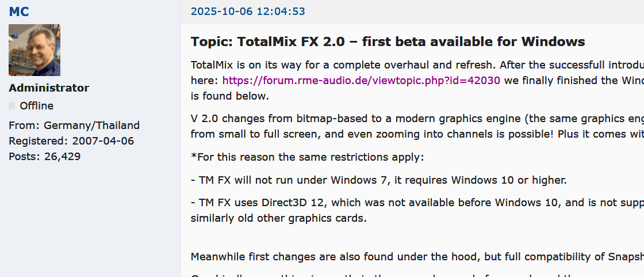Screen dimensions: 644x277
Task: Click the From: Germany/Thailand line
Action: [74, 126]
